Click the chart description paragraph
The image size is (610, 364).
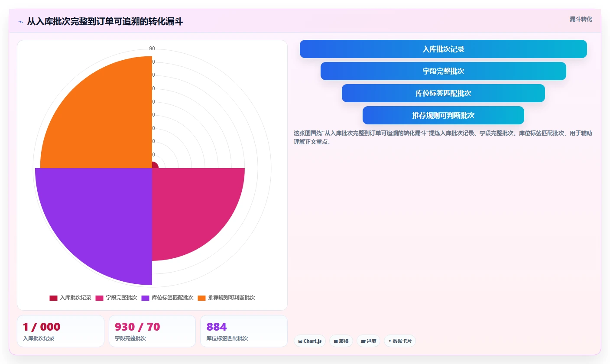pos(443,137)
